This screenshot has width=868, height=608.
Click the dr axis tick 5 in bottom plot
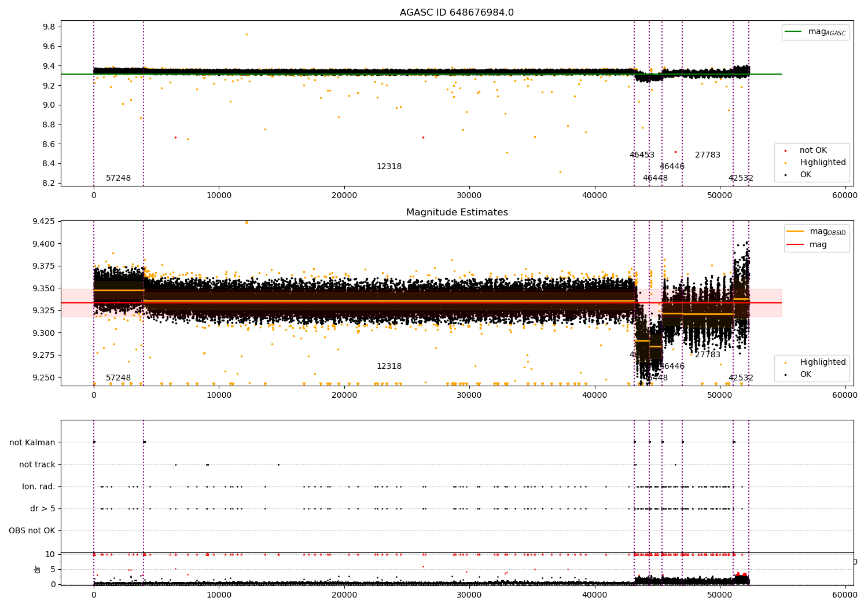tap(53, 570)
